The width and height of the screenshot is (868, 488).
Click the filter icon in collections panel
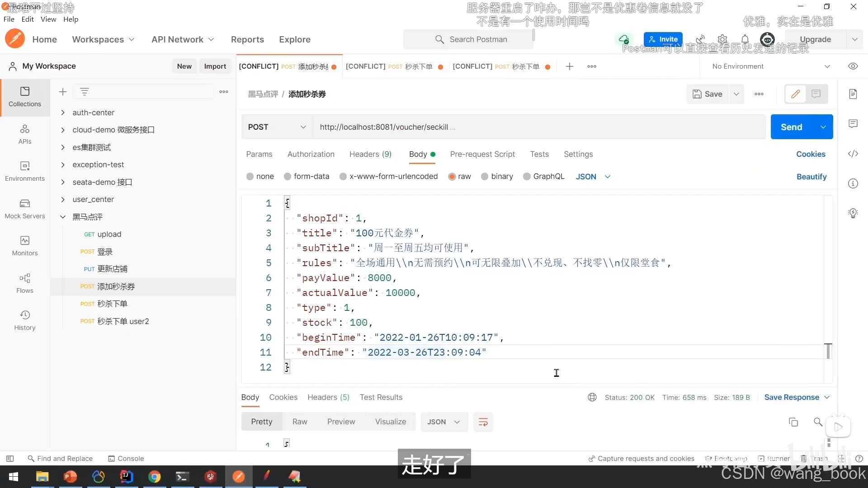coord(85,92)
